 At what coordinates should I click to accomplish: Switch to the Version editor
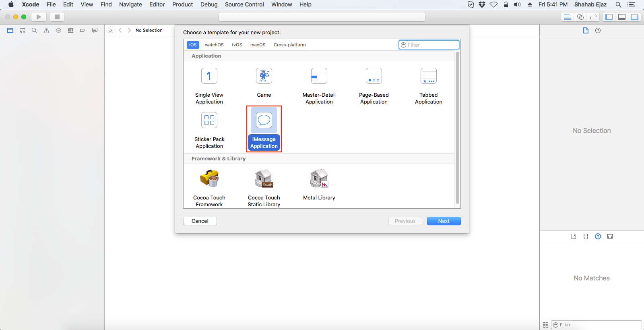[593, 17]
